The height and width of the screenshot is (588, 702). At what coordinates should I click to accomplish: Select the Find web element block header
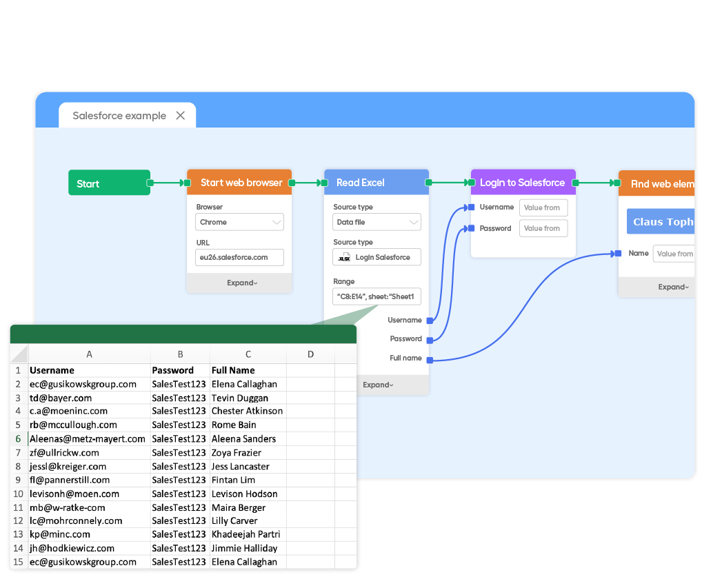[656, 183]
